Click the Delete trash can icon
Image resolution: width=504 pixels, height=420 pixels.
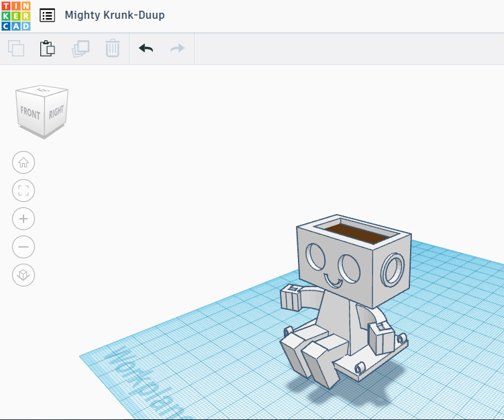click(x=113, y=48)
